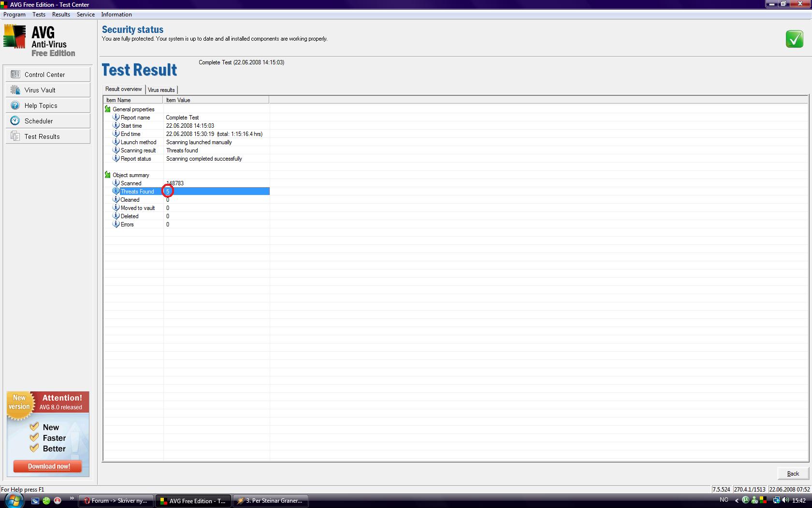
Task: Switch to the Virus results tab
Action: [x=161, y=90]
